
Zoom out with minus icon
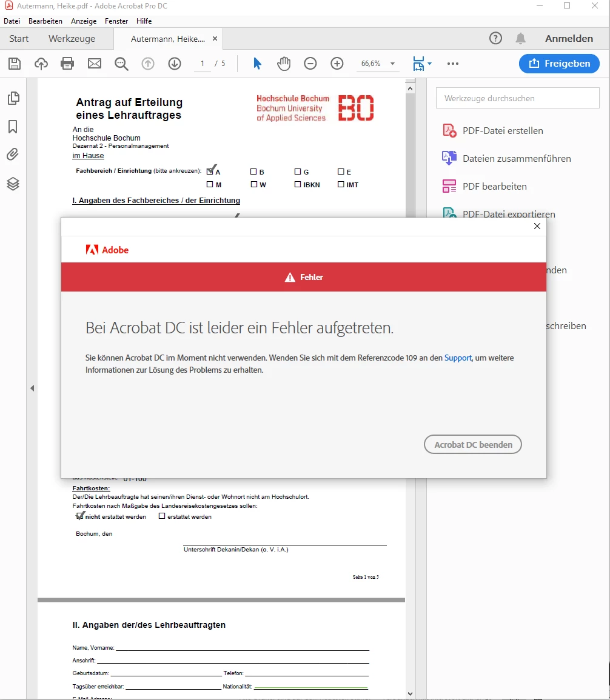310,64
